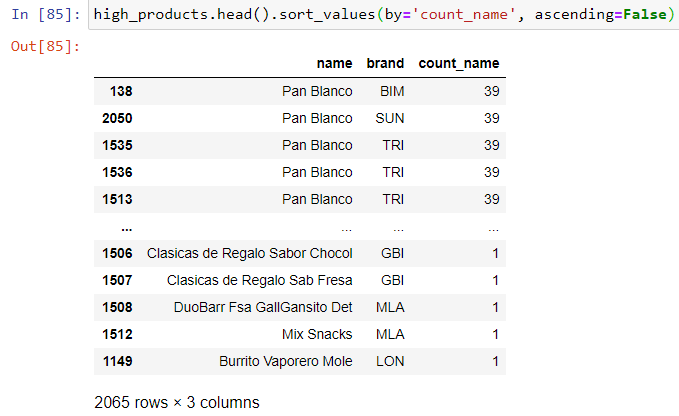Click 'Clasicas de Regalo Sabor Chocol' cell

249,253
